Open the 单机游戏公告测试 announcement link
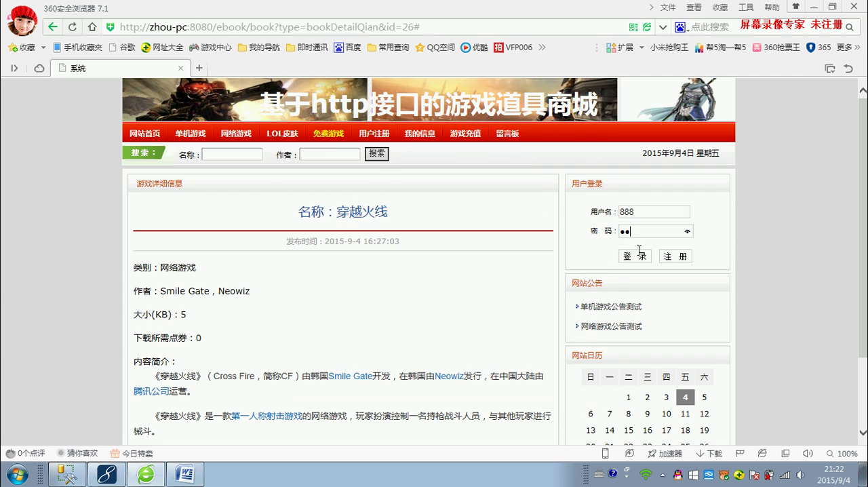The width and height of the screenshot is (868, 487). click(x=611, y=307)
